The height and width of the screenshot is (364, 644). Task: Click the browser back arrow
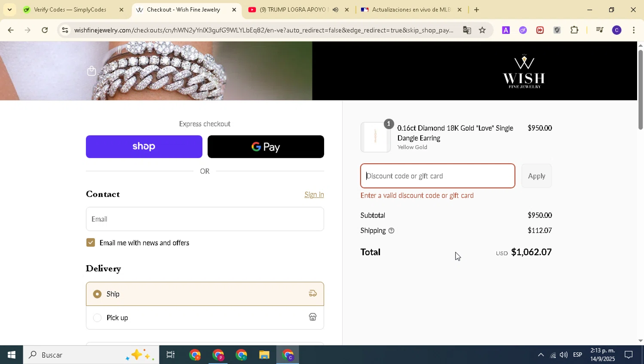tap(10, 30)
